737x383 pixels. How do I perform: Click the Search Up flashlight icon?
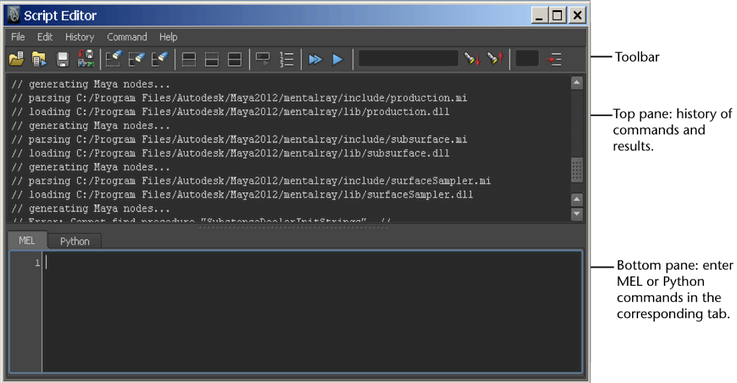click(495, 59)
